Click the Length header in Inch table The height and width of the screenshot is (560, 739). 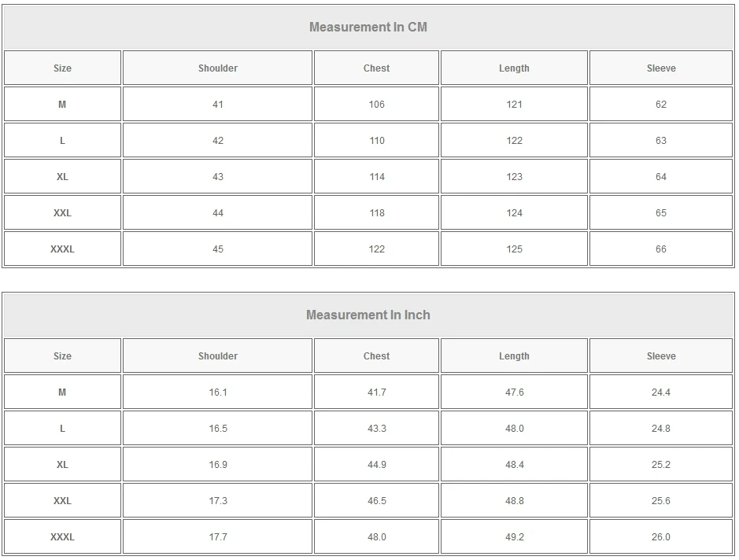pyautogui.click(x=514, y=356)
